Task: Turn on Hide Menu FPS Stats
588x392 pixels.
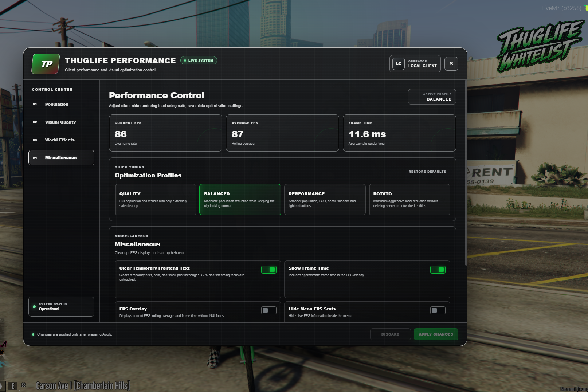Action: pyautogui.click(x=438, y=310)
